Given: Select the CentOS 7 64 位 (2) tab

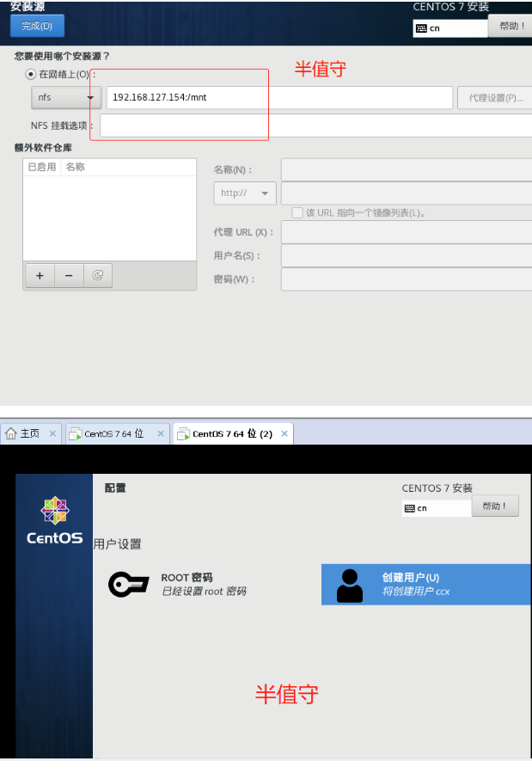Looking at the screenshot, I should click(233, 433).
